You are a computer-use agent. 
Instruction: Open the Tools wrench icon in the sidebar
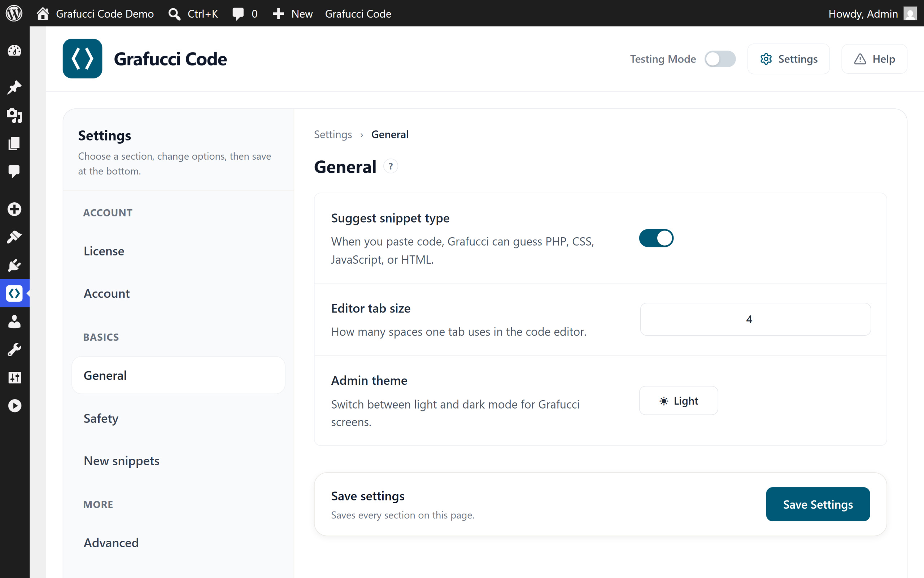pyautogui.click(x=14, y=349)
